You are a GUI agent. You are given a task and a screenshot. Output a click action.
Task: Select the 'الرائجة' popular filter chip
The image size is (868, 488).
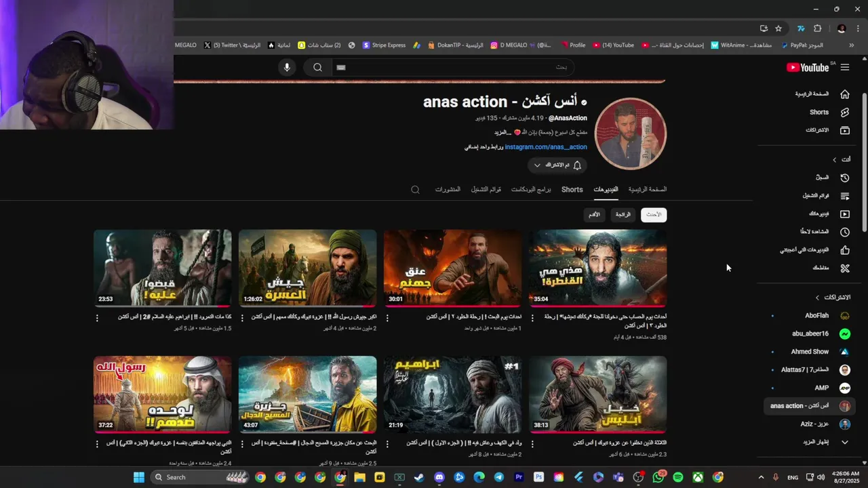623,215
